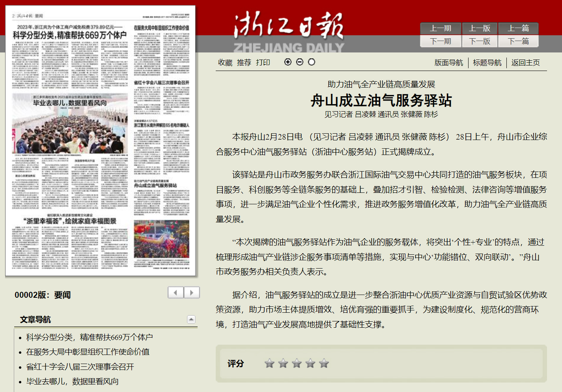Rate the article five stars
Image resolution: width=562 pixels, height=392 pixels.
coord(324,363)
